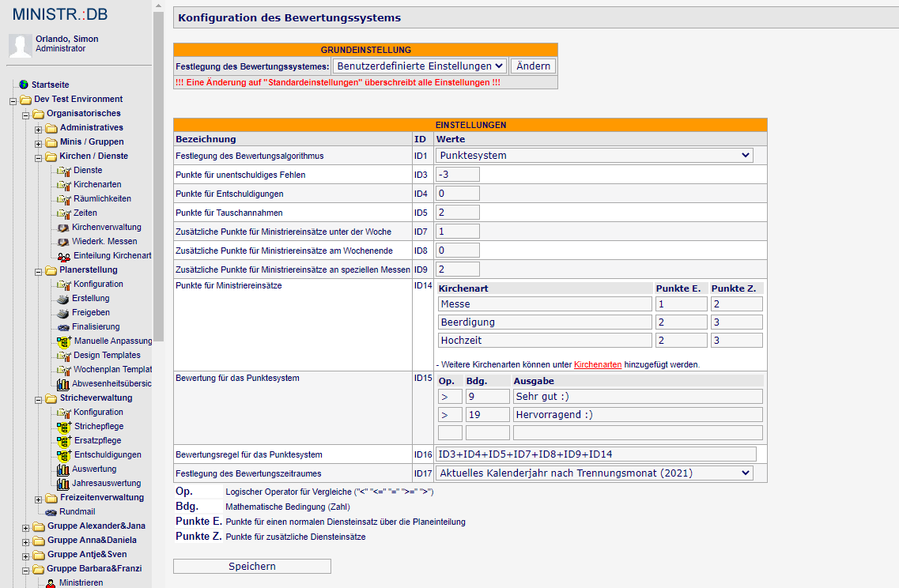The width and height of the screenshot is (899, 588).
Task: Click the Rundmail icon
Action: 51,512
